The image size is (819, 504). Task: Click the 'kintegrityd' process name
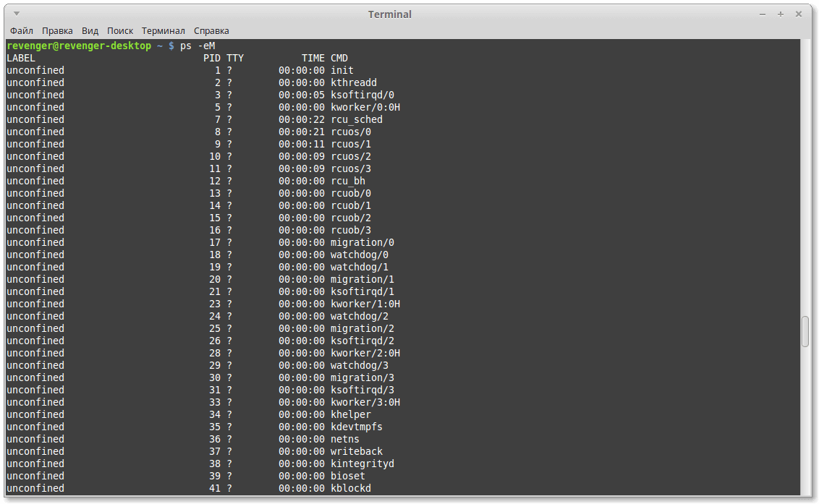(x=362, y=464)
